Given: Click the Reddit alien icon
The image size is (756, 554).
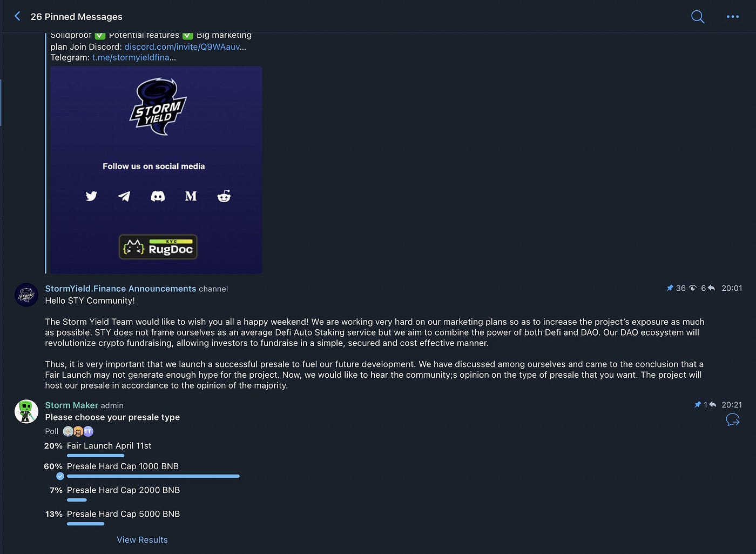Looking at the screenshot, I should coord(224,196).
